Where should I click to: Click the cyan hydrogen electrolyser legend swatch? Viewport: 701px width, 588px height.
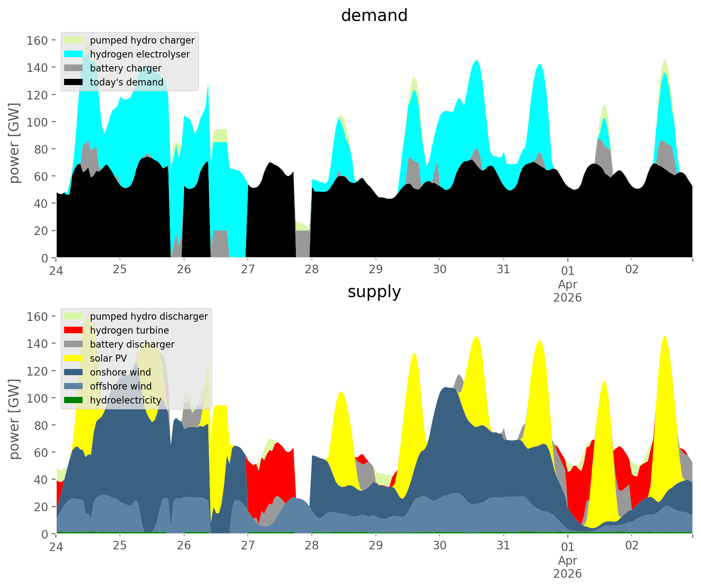point(74,54)
